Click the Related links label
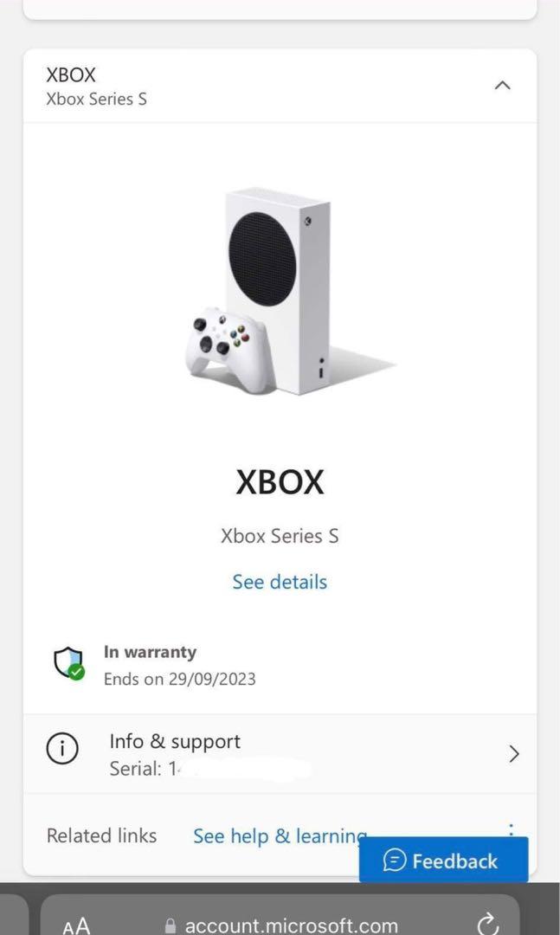The height and width of the screenshot is (935, 560). pyautogui.click(x=101, y=835)
